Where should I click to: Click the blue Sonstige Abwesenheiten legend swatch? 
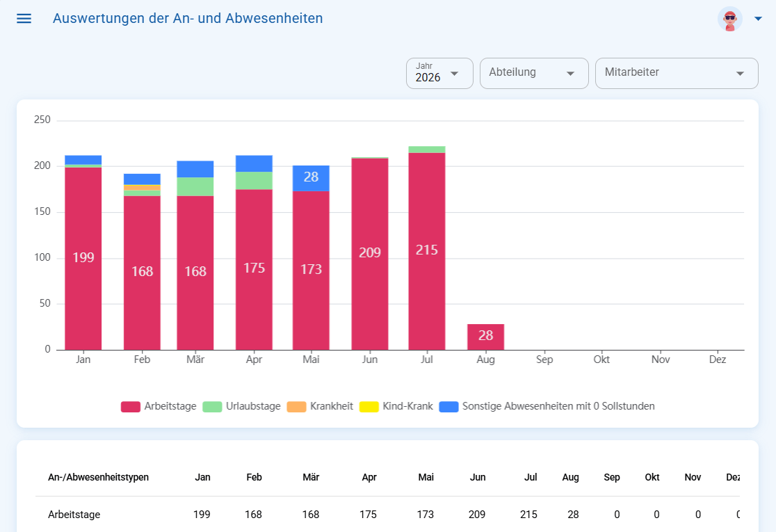tap(448, 407)
